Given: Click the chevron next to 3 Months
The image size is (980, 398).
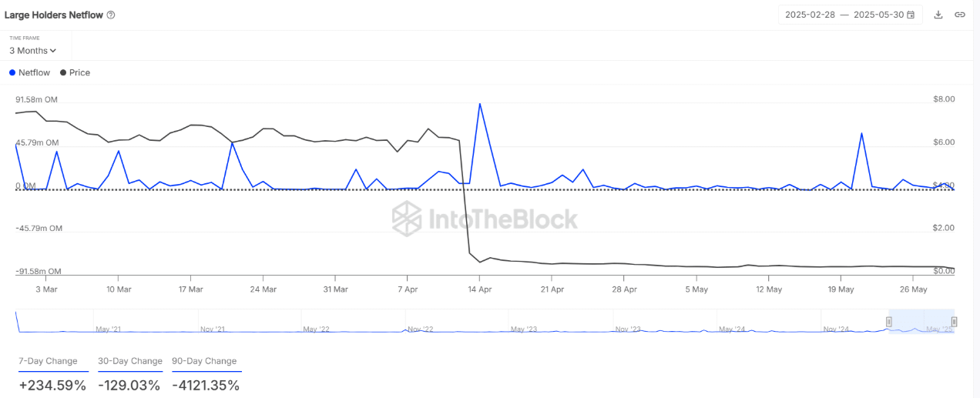Looking at the screenshot, I should click(x=53, y=51).
